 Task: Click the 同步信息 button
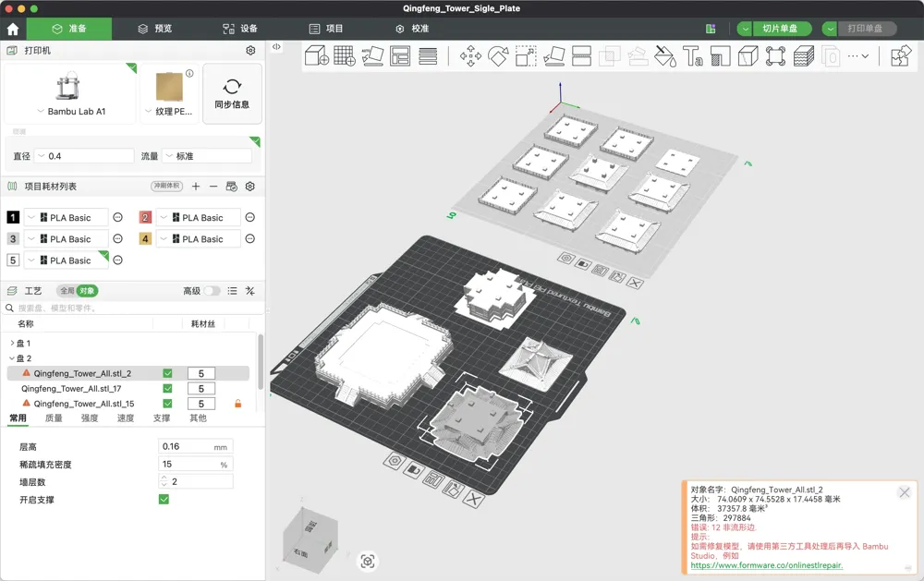coord(232,93)
